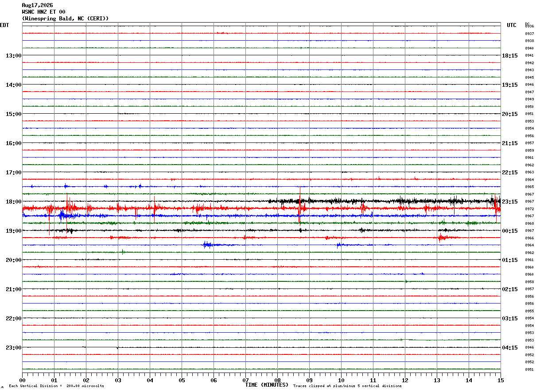
Task: Click the 08 minute tick label
Action: point(277,380)
